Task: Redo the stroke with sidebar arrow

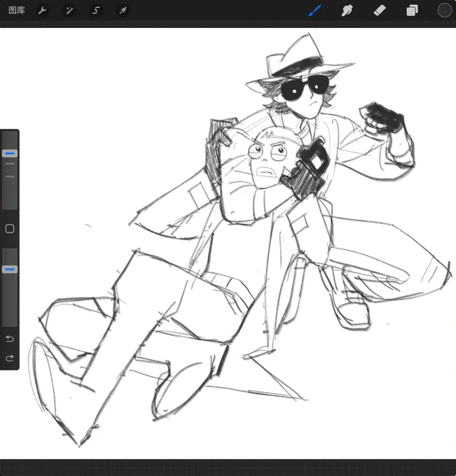Action: click(x=10, y=358)
